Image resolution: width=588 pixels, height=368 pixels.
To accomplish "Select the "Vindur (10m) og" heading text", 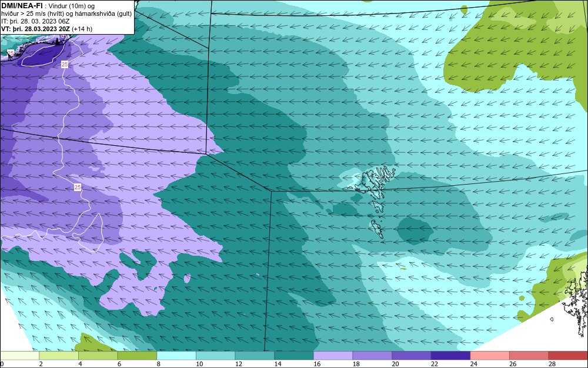I will tap(72, 6).
